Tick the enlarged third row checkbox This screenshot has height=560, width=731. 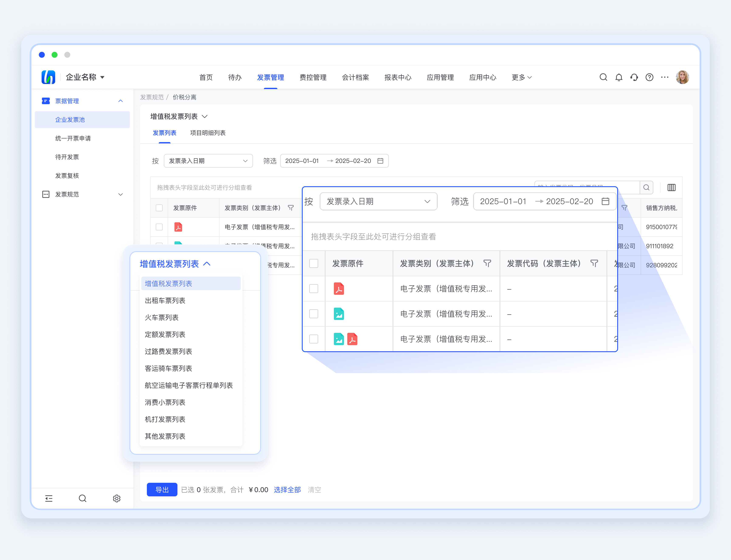pos(313,339)
